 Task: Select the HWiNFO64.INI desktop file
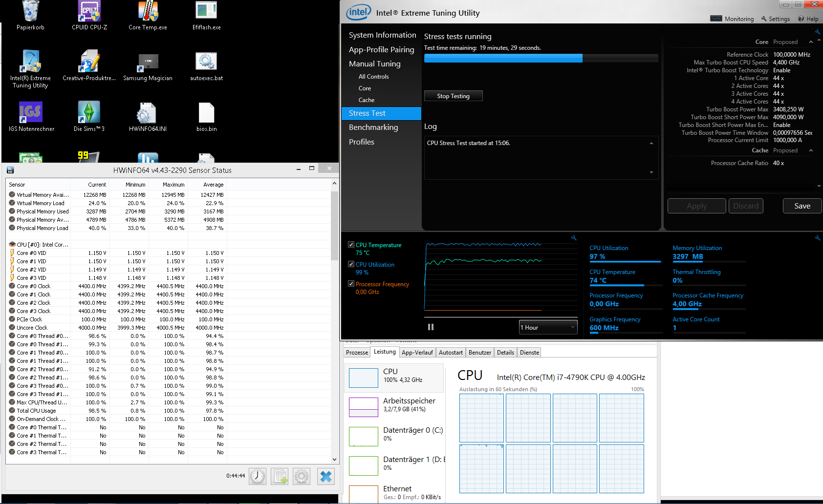(x=148, y=116)
